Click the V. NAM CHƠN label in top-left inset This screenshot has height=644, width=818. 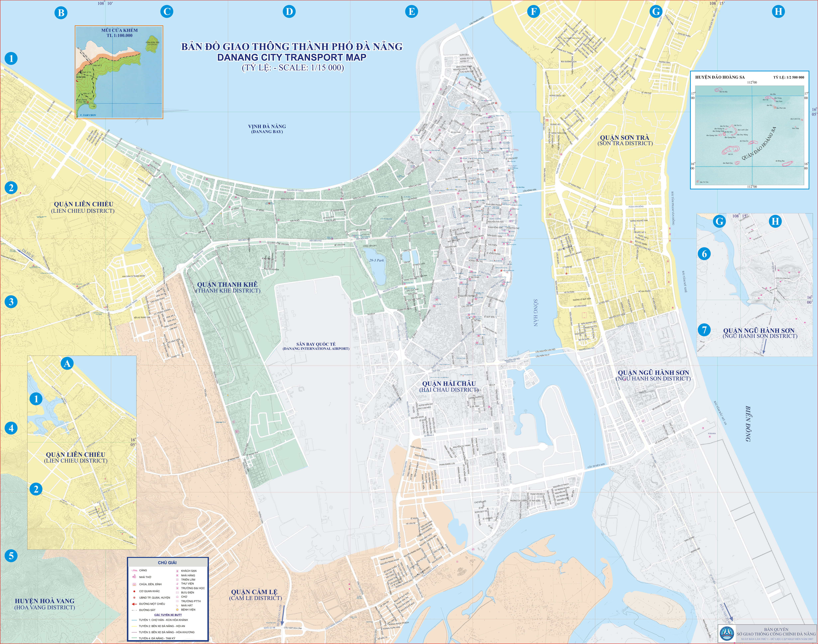coord(88,115)
